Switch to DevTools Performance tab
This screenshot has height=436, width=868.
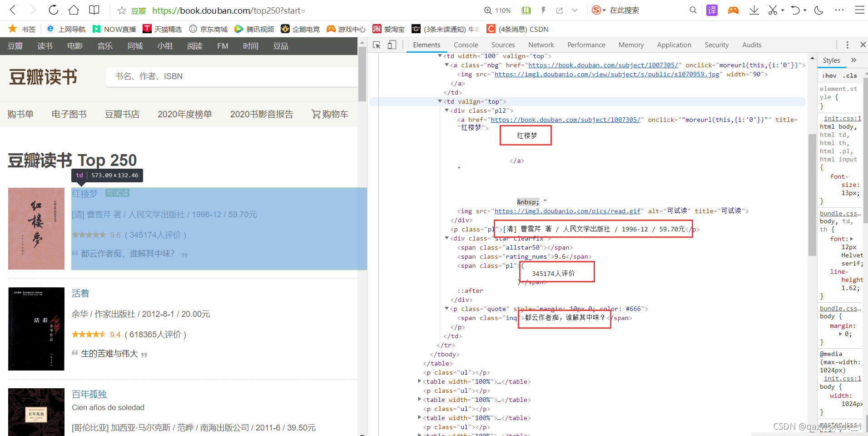(586, 45)
